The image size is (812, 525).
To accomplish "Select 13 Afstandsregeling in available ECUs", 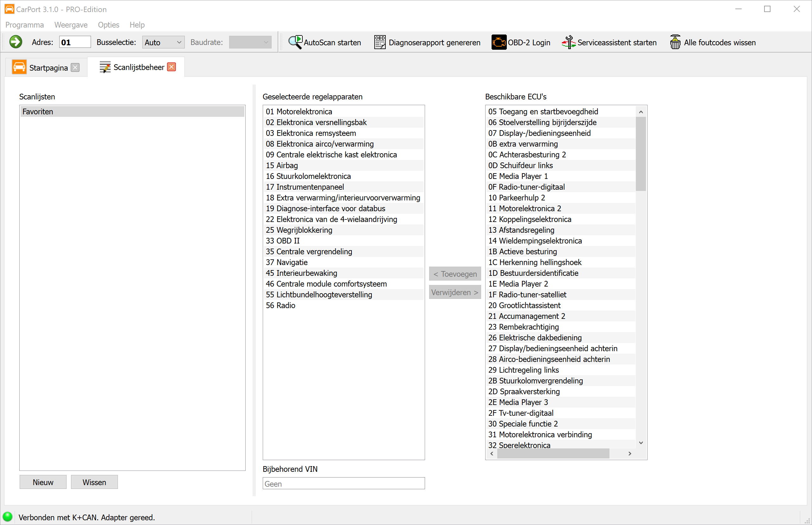I will [521, 230].
